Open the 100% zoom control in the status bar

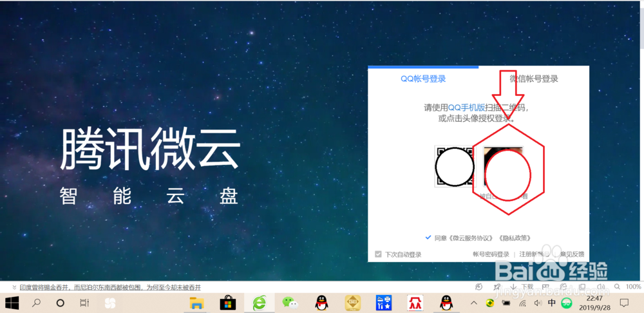point(633,287)
